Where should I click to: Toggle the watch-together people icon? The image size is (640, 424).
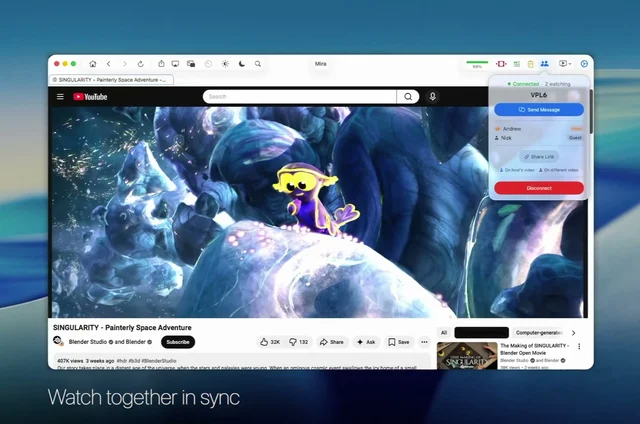544,64
